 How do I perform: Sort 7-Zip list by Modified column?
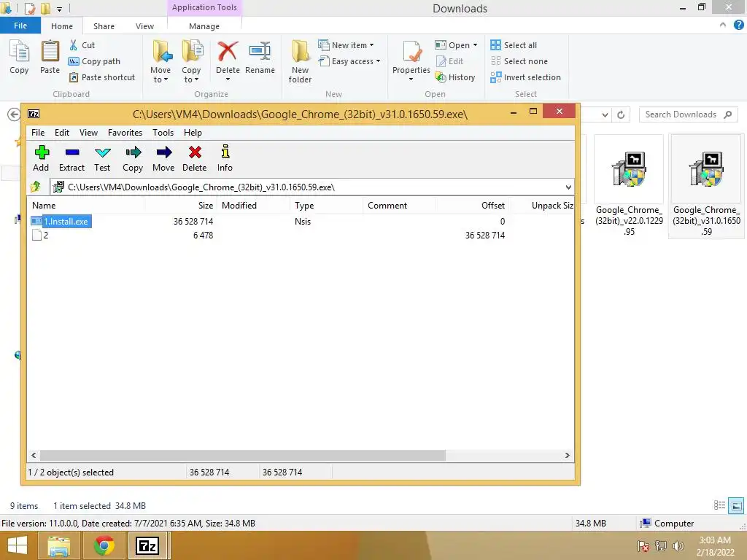[x=253, y=205]
